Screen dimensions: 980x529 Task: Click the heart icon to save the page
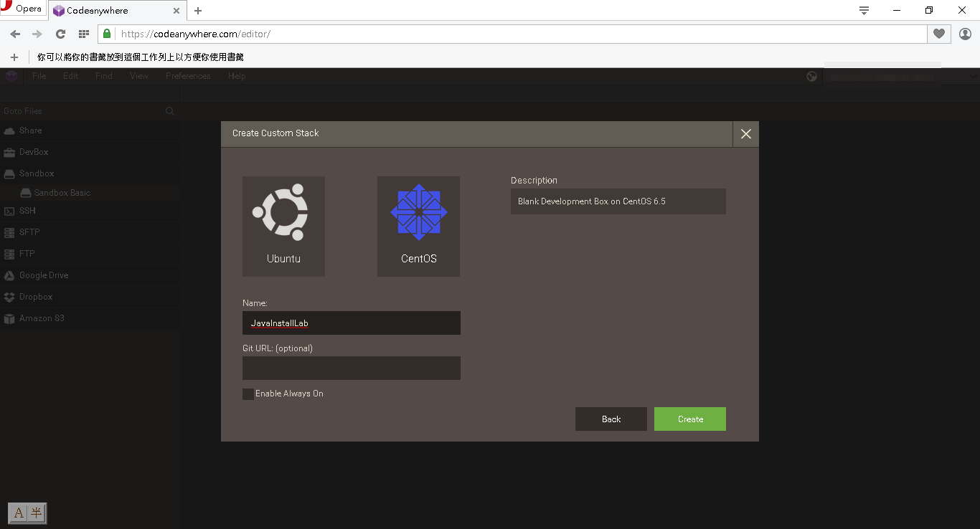point(939,33)
